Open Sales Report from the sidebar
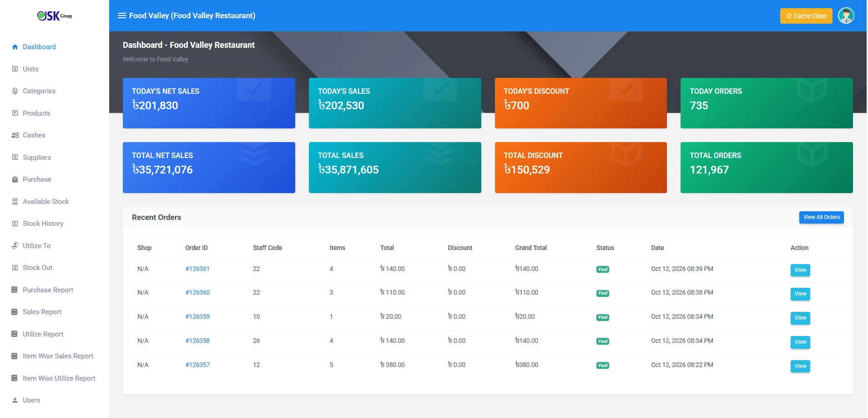868x418 pixels. click(x=42, y=312)
